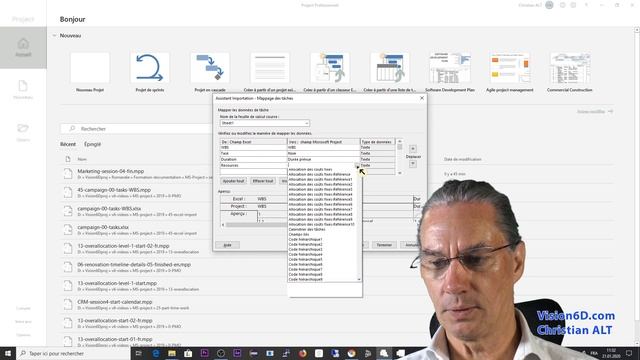The width and height of the screenshot is (640, 360).
Task: Close the import wizard dialog
Action: tap(422, 98)
